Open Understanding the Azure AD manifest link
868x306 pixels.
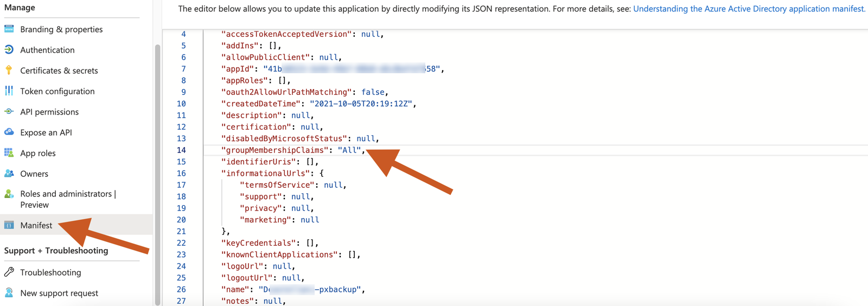(749, 9)
